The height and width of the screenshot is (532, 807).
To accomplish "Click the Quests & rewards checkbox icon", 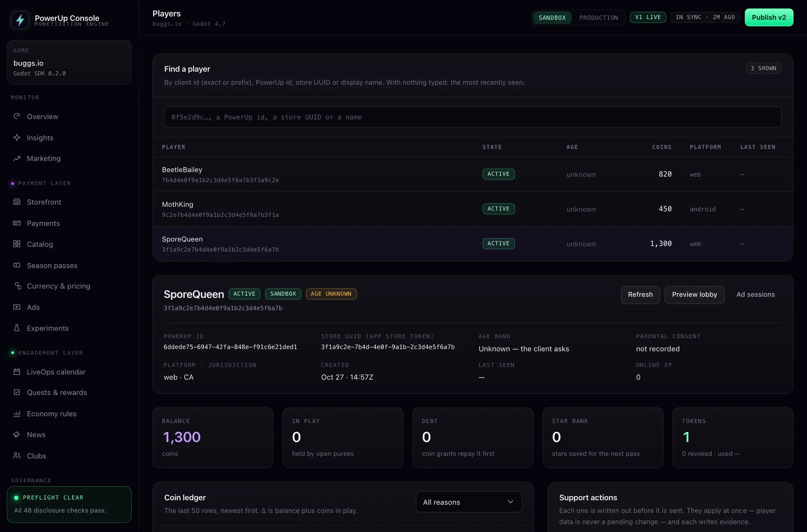I will click(17, 392).
